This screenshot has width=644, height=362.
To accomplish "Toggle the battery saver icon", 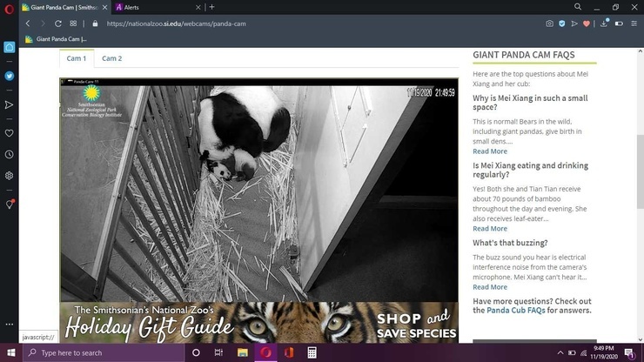I will click(619, 23).
